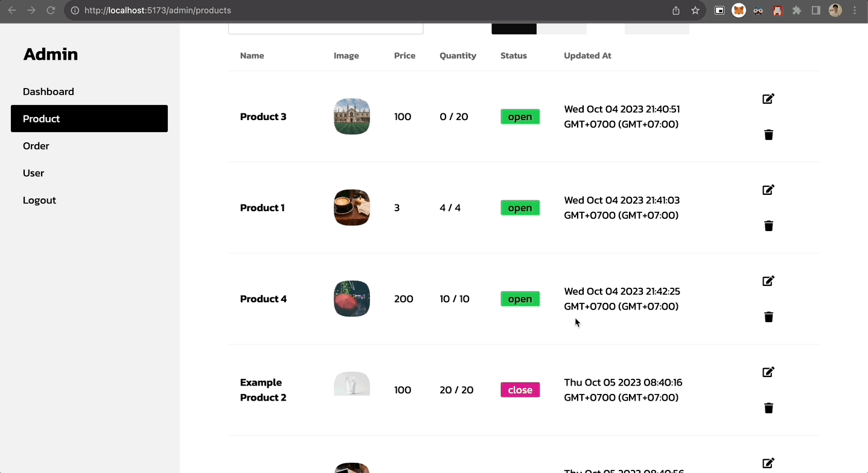
Task: Click the quantity 0 / 20
Action: coord(454,117)
